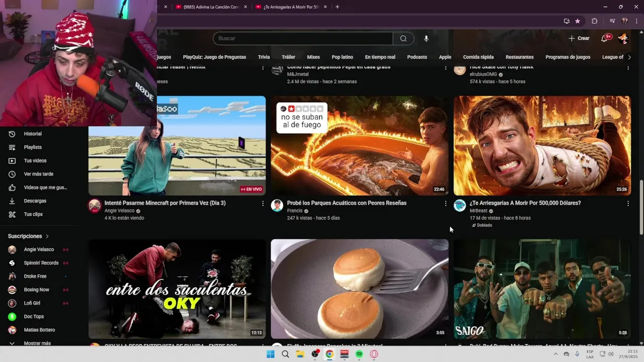Select Programas de juegos chip

(x=568, y=57)
